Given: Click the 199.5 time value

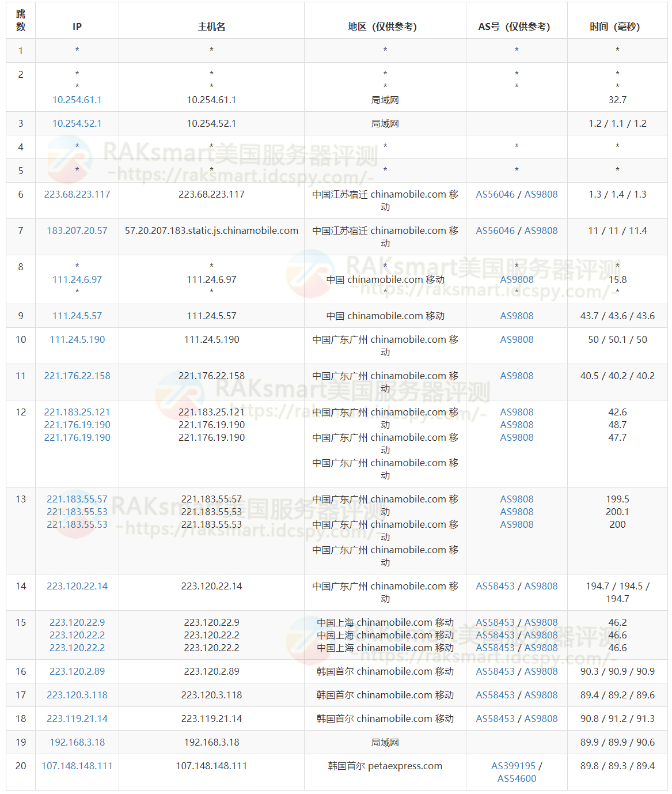Looking at the screenshot, I should point(617,499).
